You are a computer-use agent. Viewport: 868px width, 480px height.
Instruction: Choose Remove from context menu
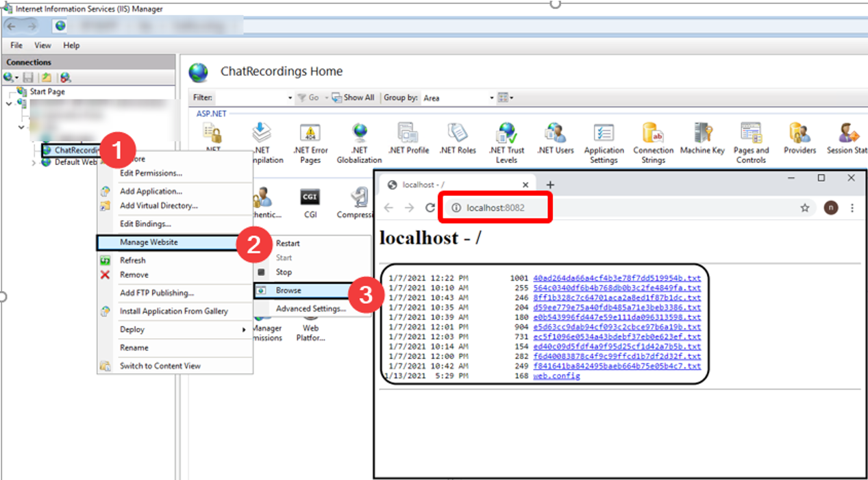175,275
